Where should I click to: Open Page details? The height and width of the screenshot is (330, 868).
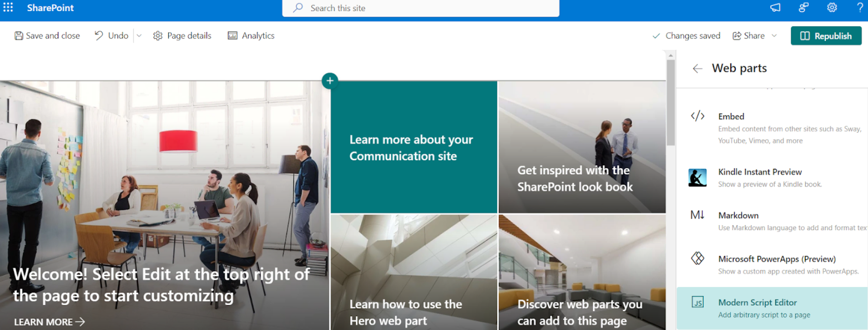(182, 35)
